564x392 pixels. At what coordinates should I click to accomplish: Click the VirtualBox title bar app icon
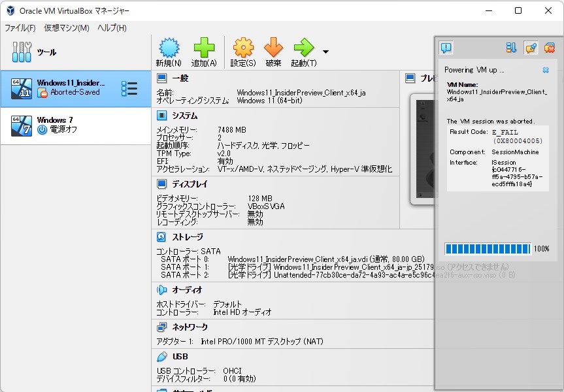(x=10, y=10)
